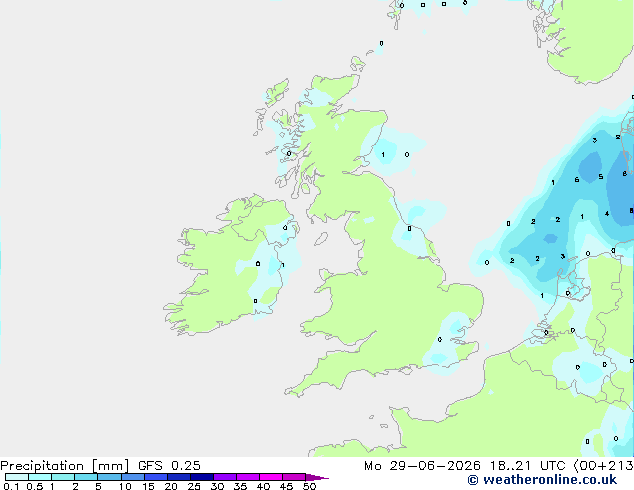Click the 45–50 mm legend color swatch
This screenshot has height=490, width=634.
coord(294,477)
